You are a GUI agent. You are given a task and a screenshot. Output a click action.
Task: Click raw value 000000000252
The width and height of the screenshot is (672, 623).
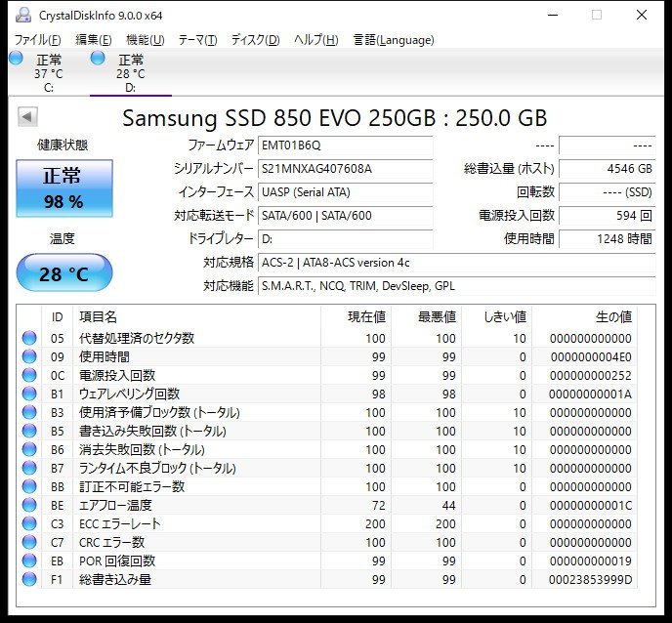click(x=591, y=375)
